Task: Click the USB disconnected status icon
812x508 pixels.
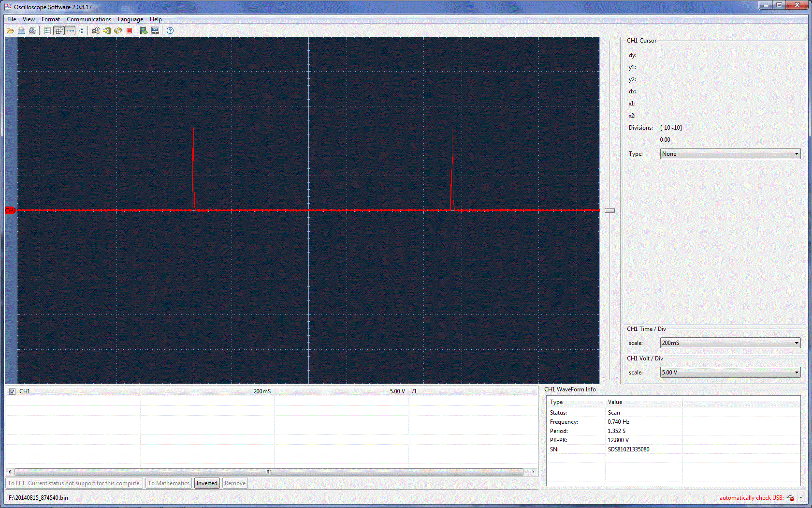Action: click(791, 498)
